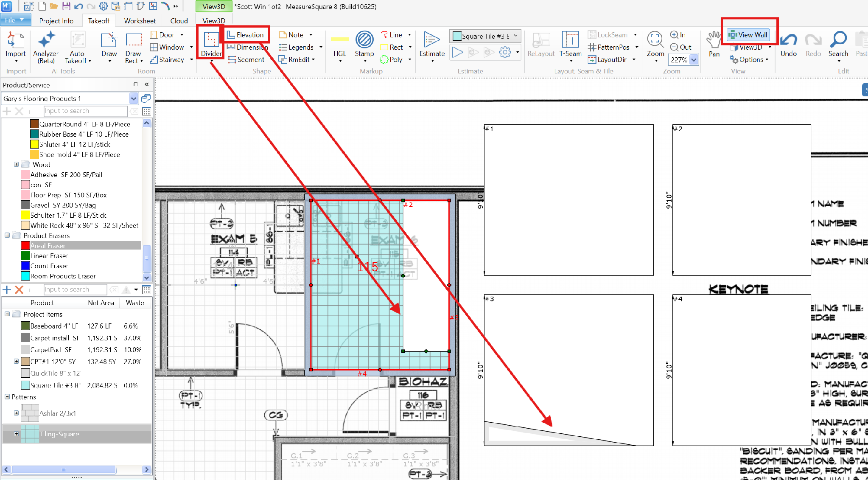Expand the Wood folder
This screenshot has height=480, width=868.
(x=16, y=164)
